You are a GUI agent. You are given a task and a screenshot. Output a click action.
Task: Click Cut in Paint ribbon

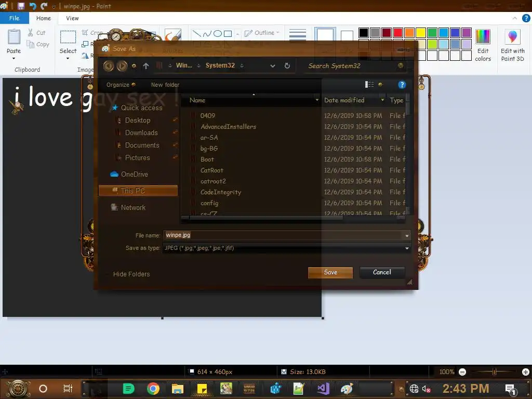(37, 33)
